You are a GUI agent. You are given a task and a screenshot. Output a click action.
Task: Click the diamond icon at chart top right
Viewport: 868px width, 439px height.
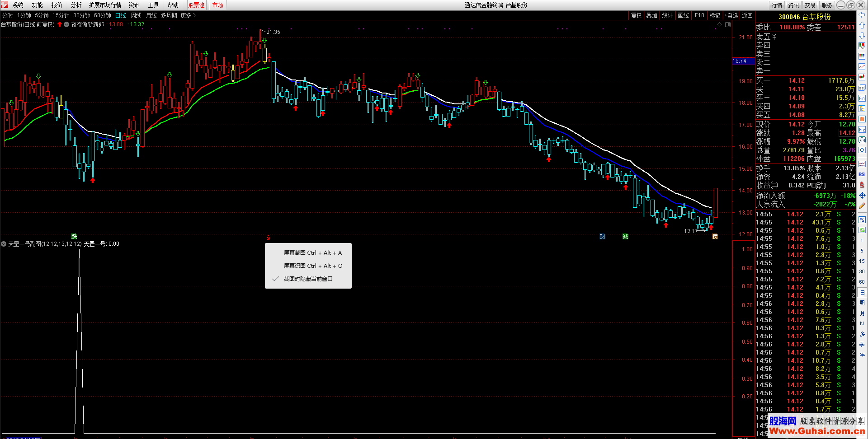[x=720, y=24]
